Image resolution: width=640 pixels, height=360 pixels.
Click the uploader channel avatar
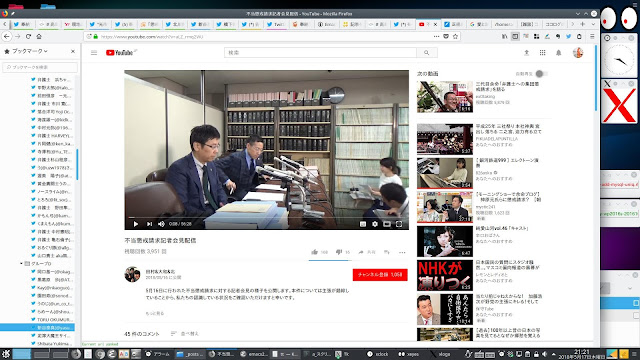coord(132,274)
